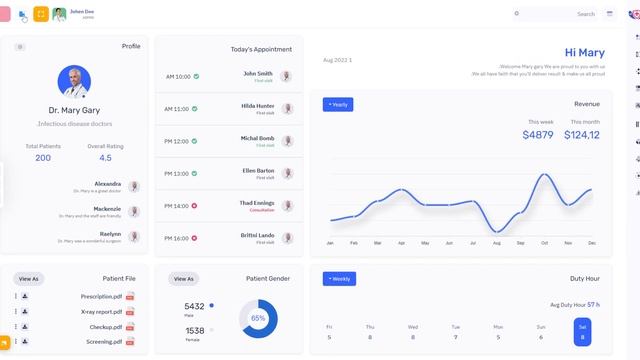This screenshot has width=640, height=360.
Task: Open the Checkup.pdf file name
Action: (106, 327)
